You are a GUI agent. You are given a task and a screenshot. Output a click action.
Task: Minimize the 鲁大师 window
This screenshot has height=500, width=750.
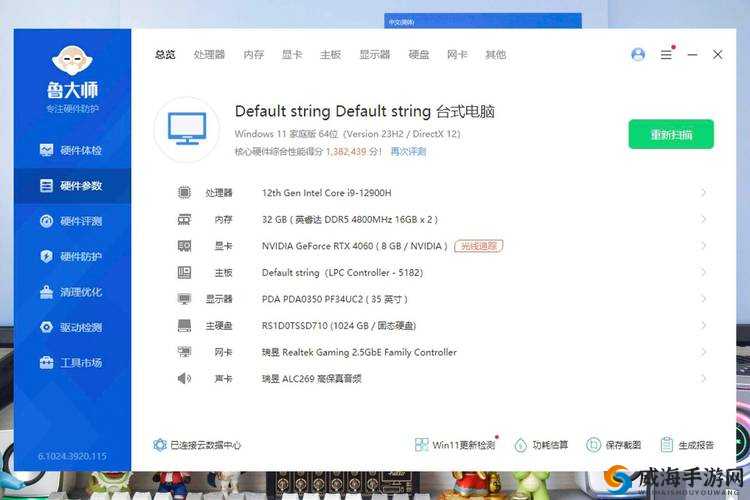point(692,55)
